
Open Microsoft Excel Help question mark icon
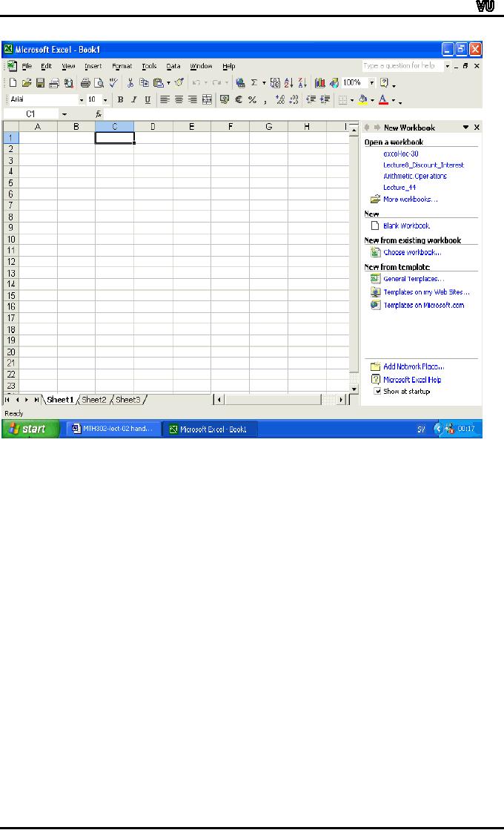[x=385, y=82]
